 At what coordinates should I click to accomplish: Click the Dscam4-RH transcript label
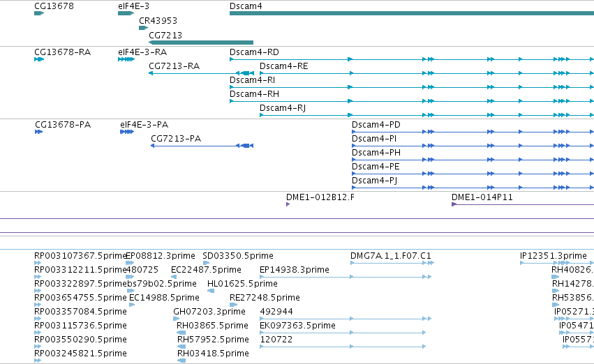(x=254, y=94)
